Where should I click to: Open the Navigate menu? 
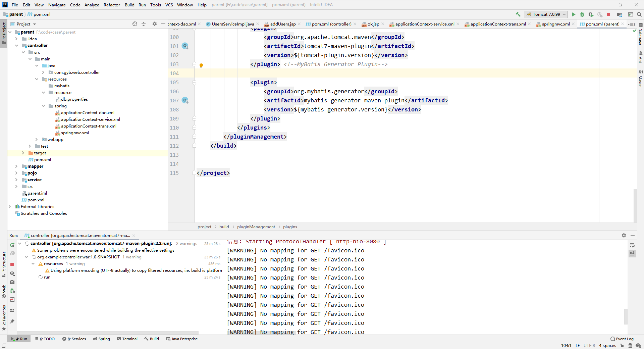(57, 5)
